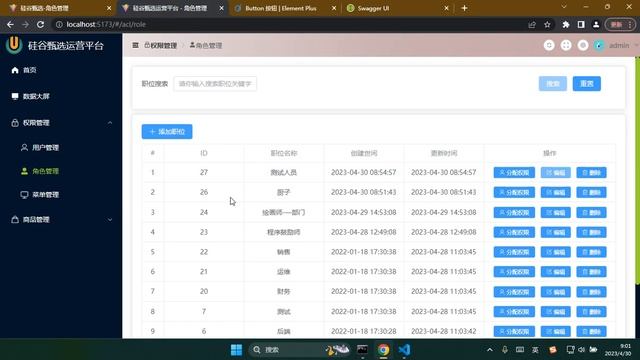Open the browser extensions puzzle icon
Image resolution: width=640 pixels, height=360 pixels.
(x=566, y=24)
